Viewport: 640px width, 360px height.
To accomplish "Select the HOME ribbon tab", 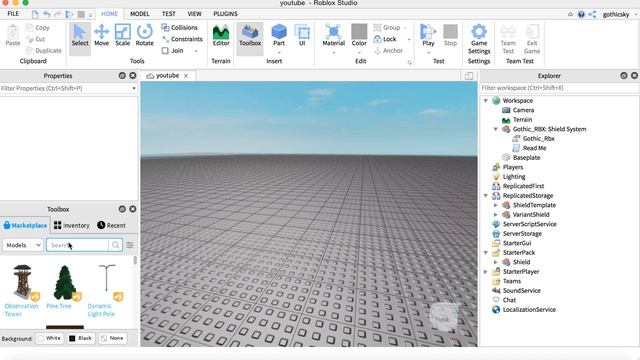I will 109,14.
